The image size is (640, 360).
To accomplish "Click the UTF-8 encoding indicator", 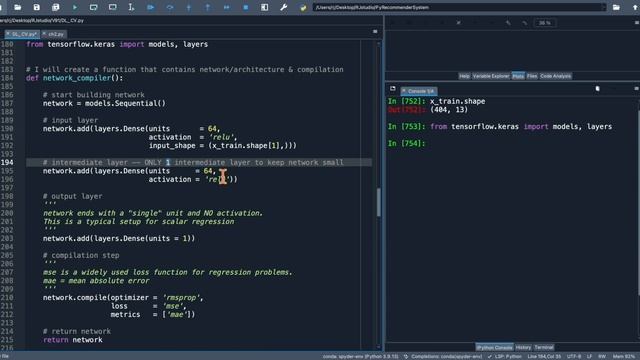I will (x=574, y=356).
